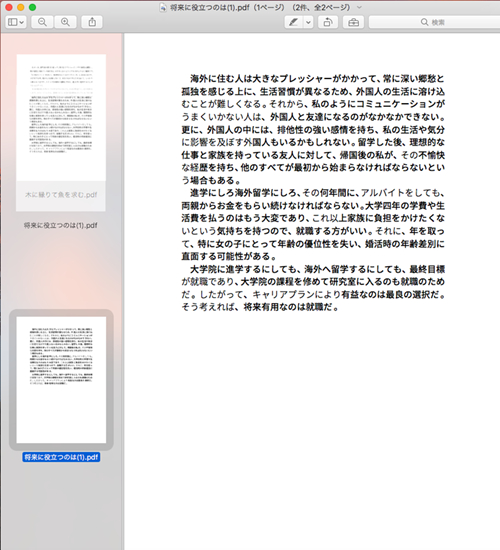
Task: Click the sidebar view toggle button
Action: (x=13, y=22)
